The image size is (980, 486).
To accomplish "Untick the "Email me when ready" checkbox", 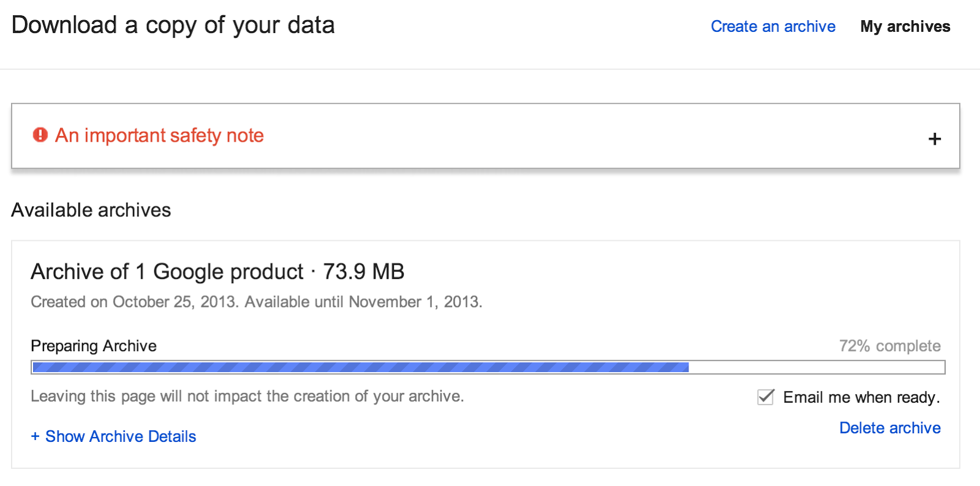I will [766, 397].
